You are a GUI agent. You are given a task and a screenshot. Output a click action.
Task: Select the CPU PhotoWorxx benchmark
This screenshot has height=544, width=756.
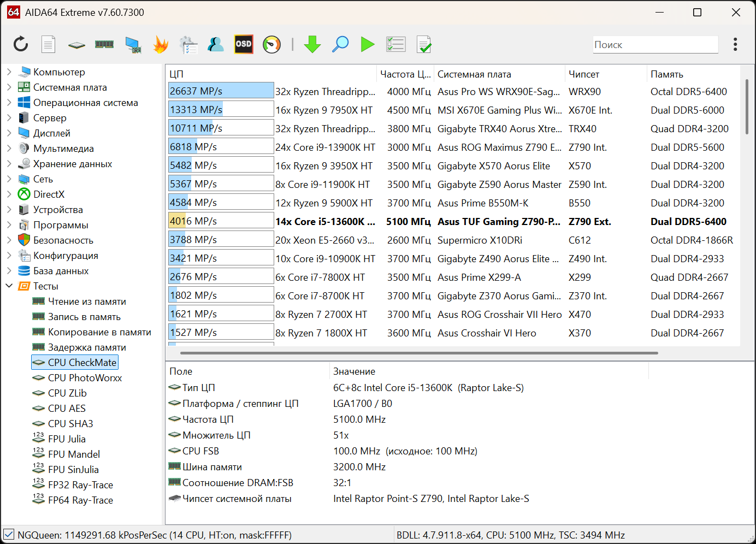pos(85,378)
